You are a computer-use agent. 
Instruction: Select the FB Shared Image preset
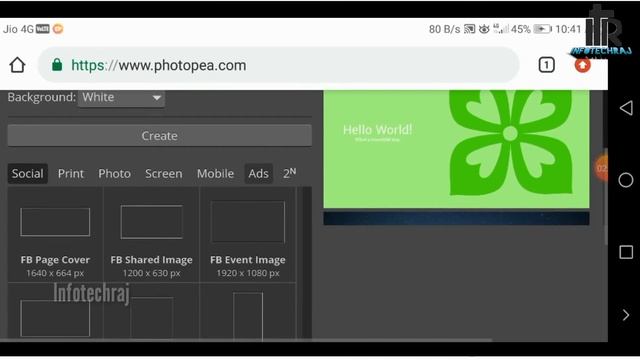151,235
